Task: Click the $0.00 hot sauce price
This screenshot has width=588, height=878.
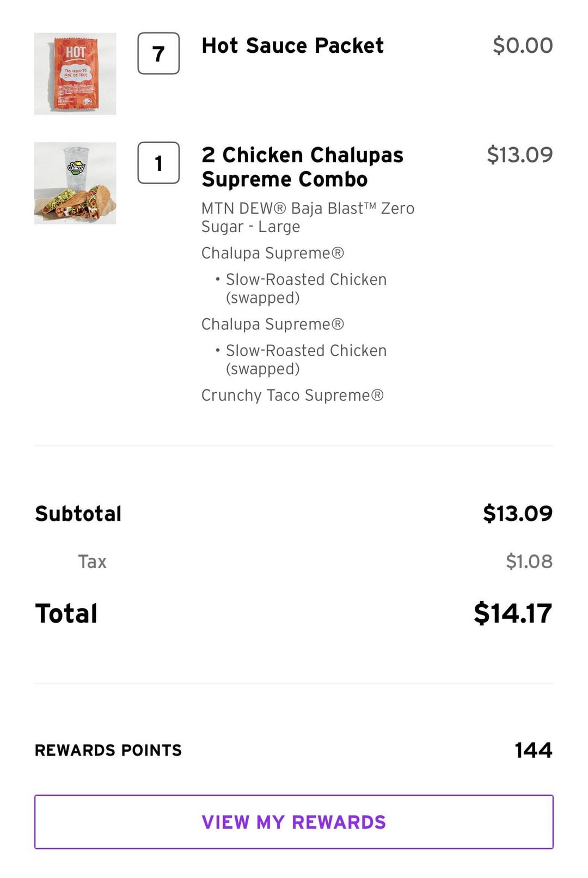Action: tap(522, 46)
